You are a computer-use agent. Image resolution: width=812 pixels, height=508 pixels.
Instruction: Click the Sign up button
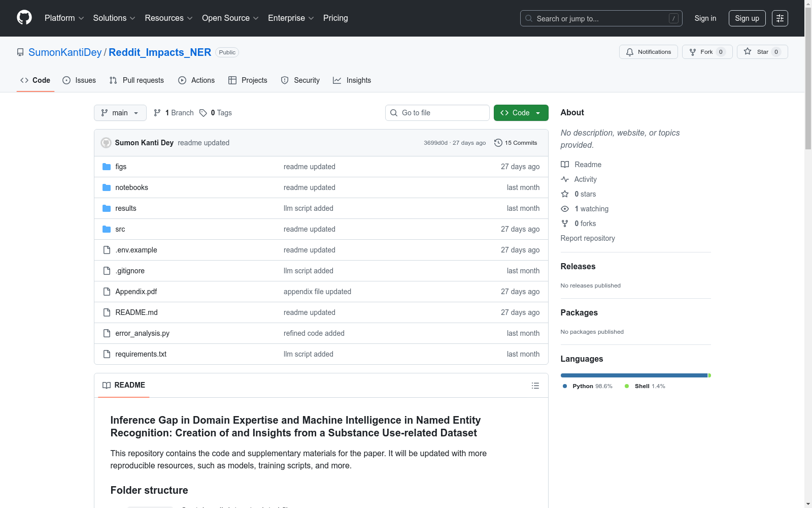click(747, 18)
